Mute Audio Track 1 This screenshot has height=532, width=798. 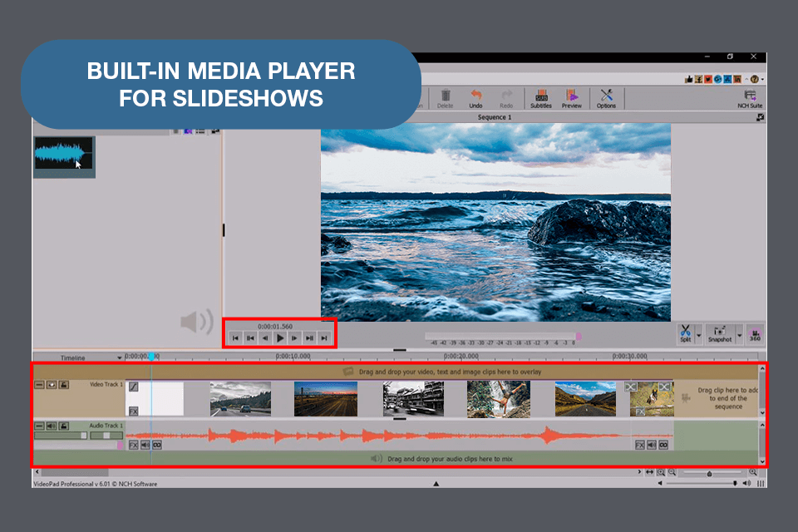point(52,426)
